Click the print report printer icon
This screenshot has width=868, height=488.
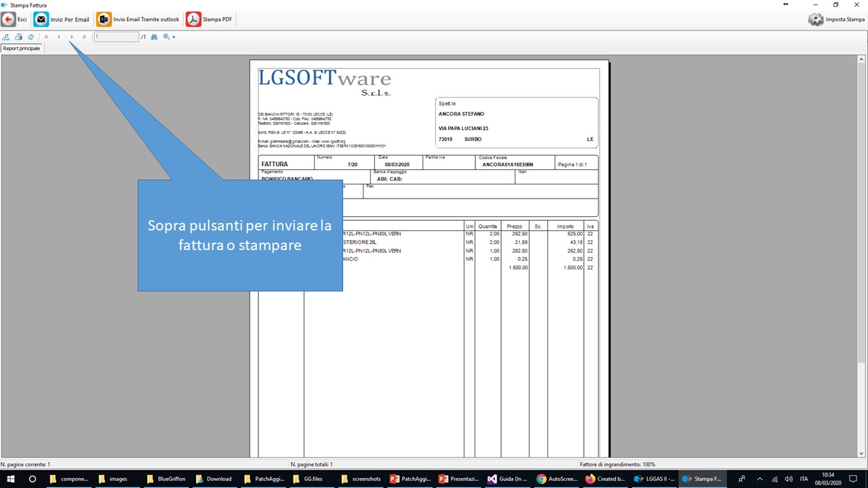pyautogui.click(x=18, y=37)
